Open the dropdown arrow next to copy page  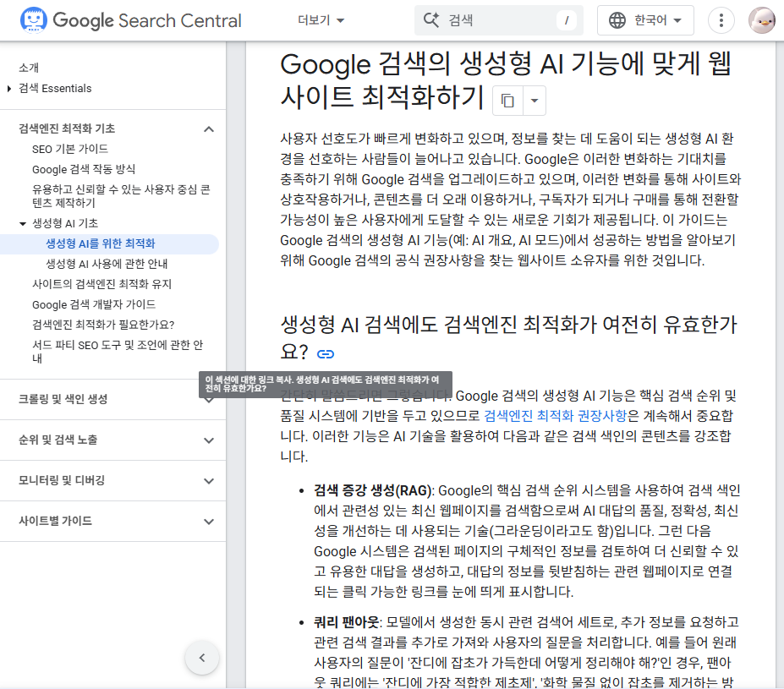pos(535,101)
